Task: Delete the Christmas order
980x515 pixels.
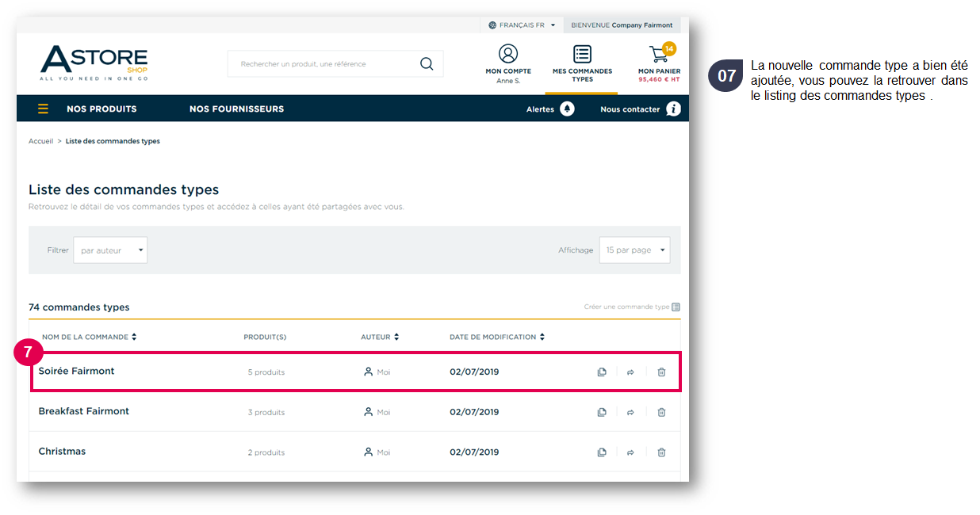Action: 661,452
